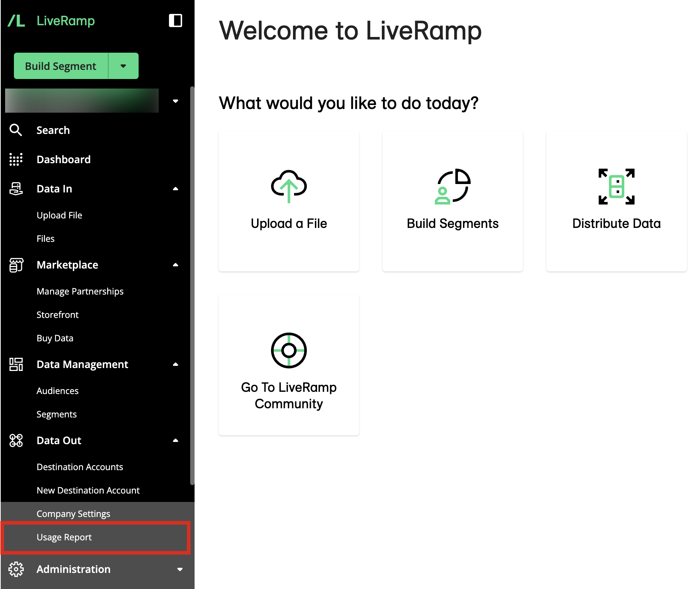Go to Dashboard menu item
This screenshot has width=700, height=589.
click(64, 159)
